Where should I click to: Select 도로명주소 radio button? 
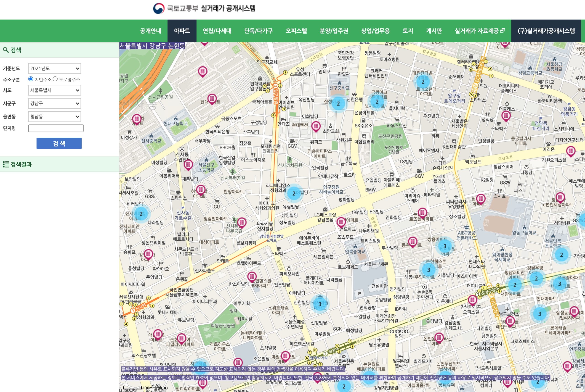[x=55, y=79]
